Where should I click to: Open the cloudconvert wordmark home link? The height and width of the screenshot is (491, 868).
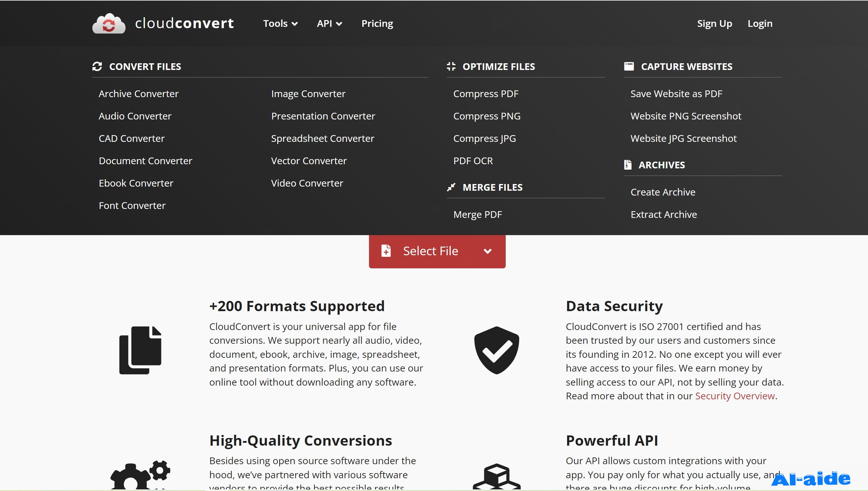coord(184,23)
